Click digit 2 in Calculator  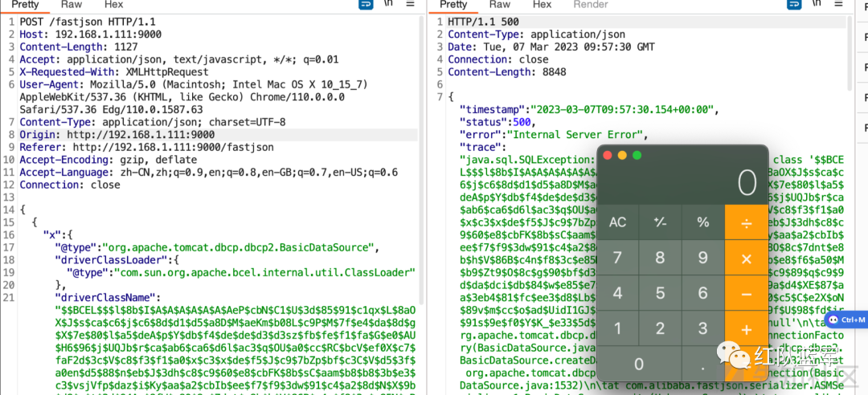click(x=661, y=329)
